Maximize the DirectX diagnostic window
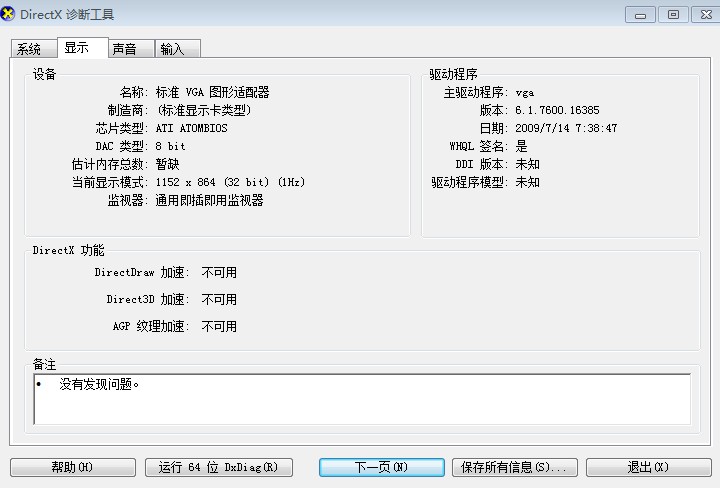Image resolution: width=720 pixels, height=488 pixels. point(674,15)
